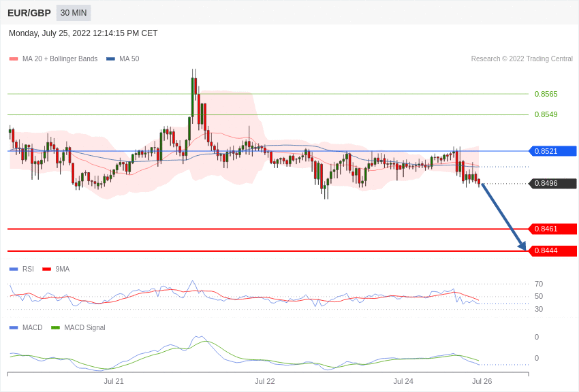
Task: Click the MA 50 legend label
Action: [x=129, y=59]
